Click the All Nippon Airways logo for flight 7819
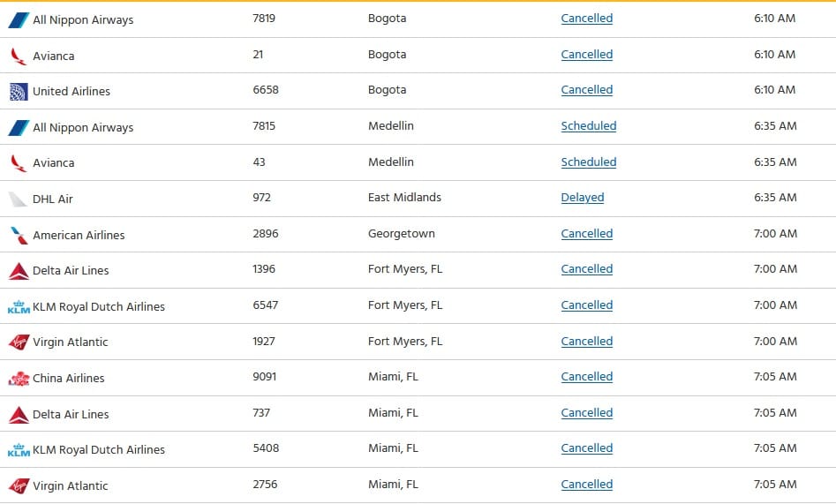 tap(19, 20)
